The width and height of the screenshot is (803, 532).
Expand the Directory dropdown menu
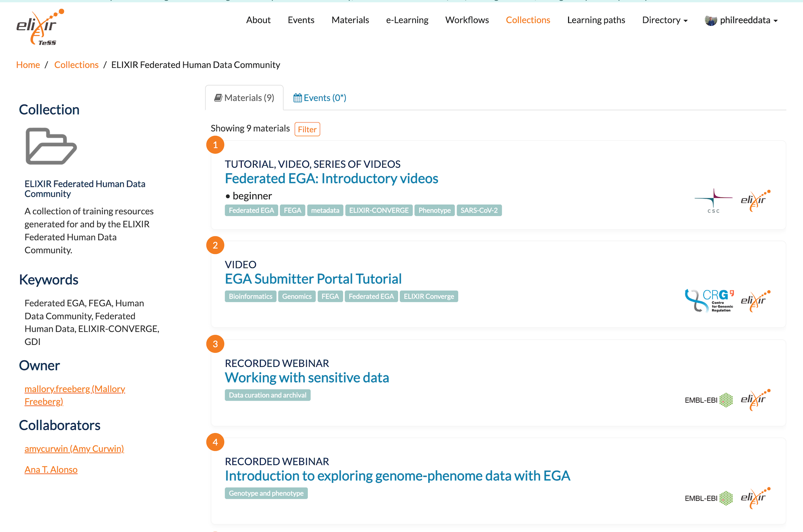coord(664,20)
